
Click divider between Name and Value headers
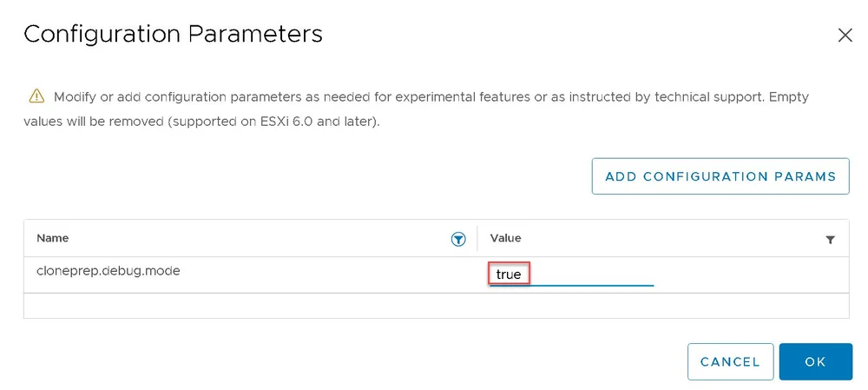tap(477, 238)
